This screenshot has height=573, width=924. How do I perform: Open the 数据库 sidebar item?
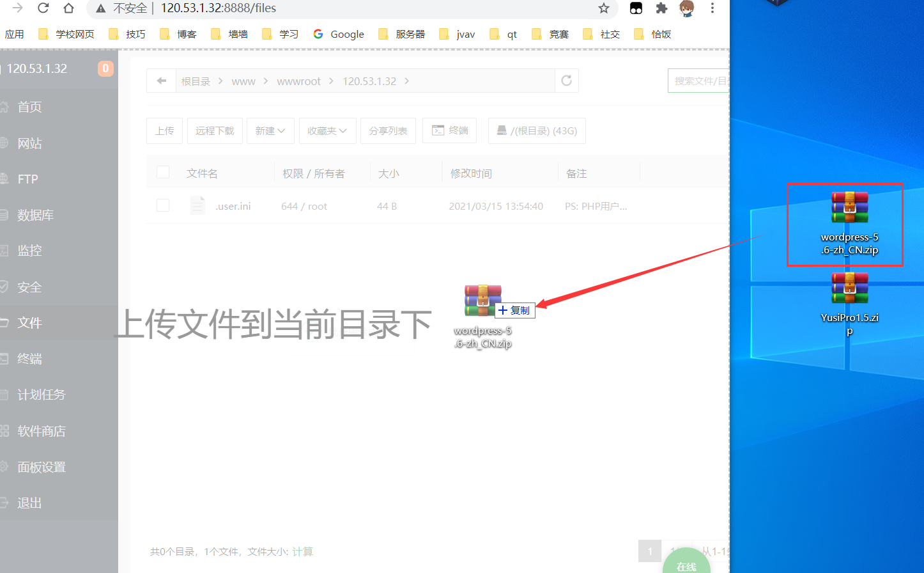click(33, 215)
